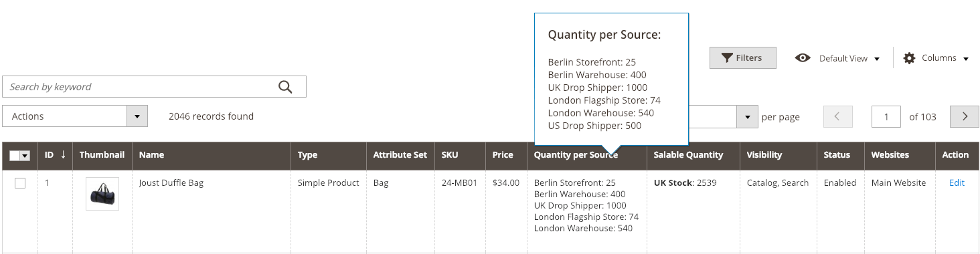Click the search magnifier icon
This screenshot has width=980, height=254.
coord(285,87)
